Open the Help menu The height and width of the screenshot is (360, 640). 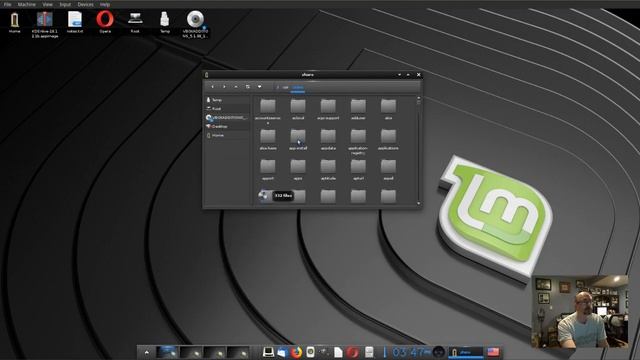point(105,4)
